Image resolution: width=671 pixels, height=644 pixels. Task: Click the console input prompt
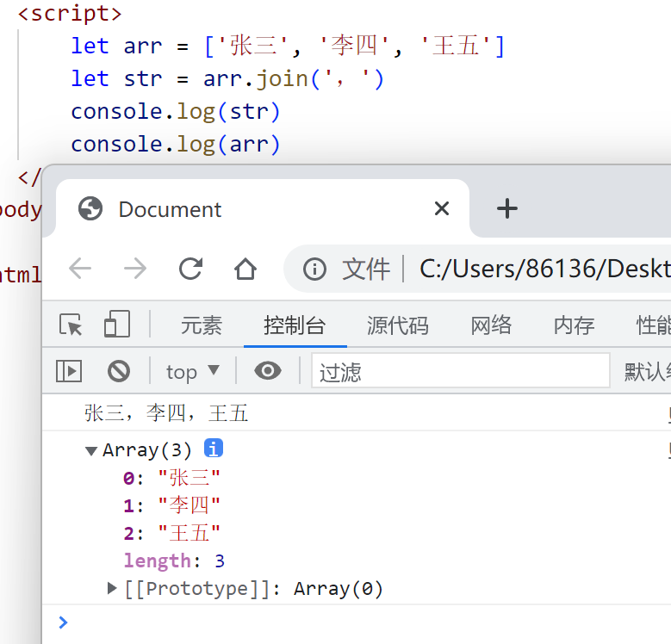355,622
